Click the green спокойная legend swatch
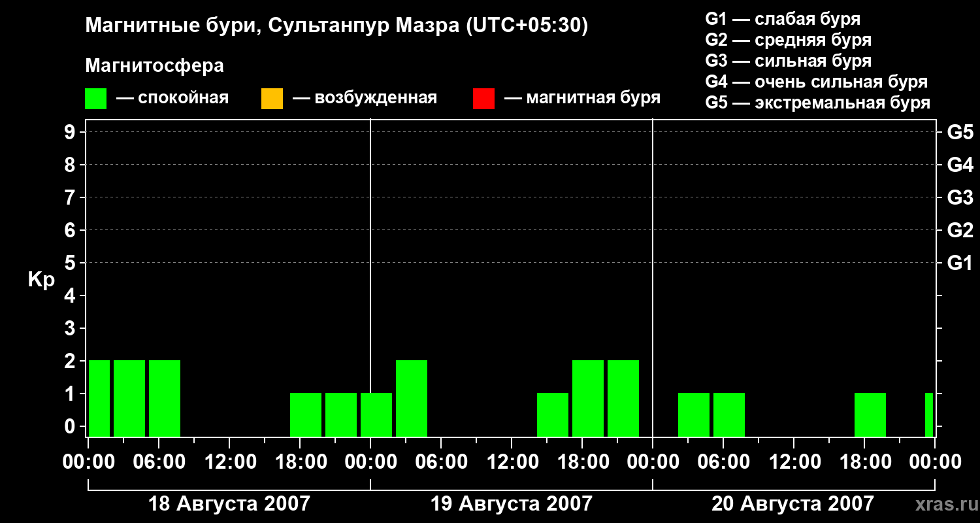Image resolution: width=980 pixels, height=523 pixels. click(x=96, y=98)
